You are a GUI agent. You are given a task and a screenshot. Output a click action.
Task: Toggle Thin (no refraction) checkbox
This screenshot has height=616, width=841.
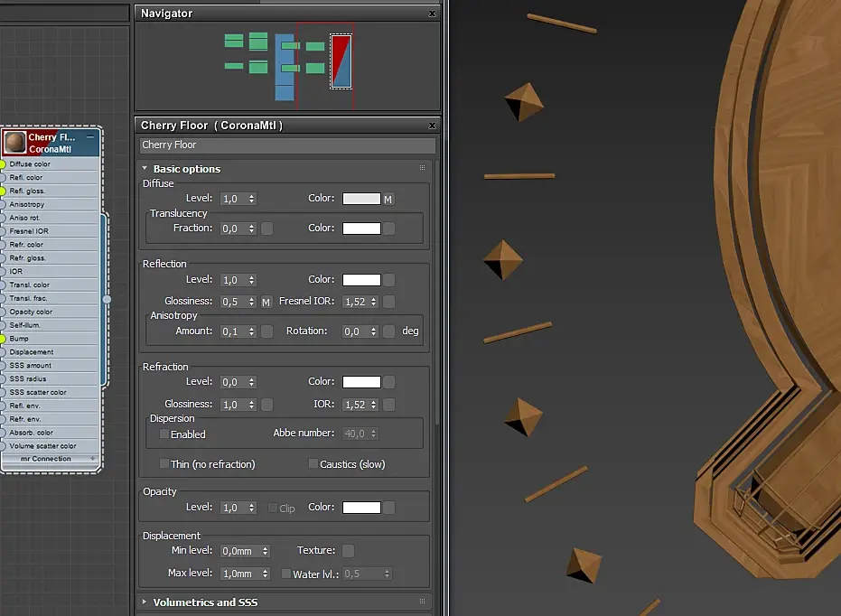point(164,463)
